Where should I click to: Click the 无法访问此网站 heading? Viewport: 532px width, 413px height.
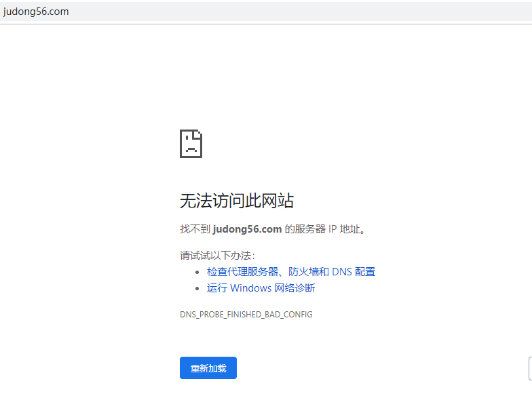pos(236,200)
